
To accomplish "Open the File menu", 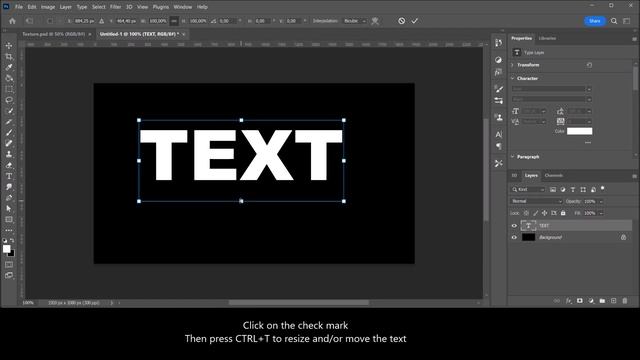I will (x=19, y=7).
